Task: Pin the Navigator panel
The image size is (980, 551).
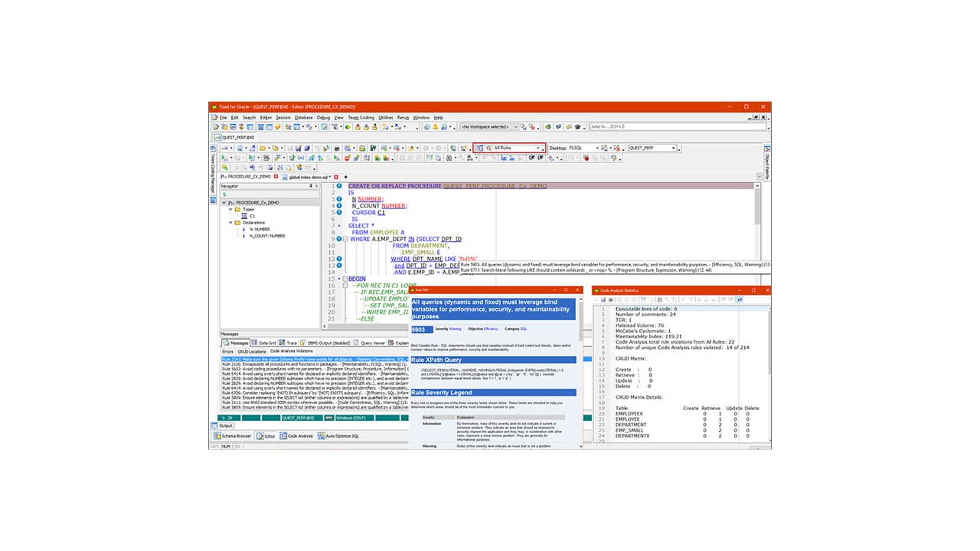Action: point(311,186)
